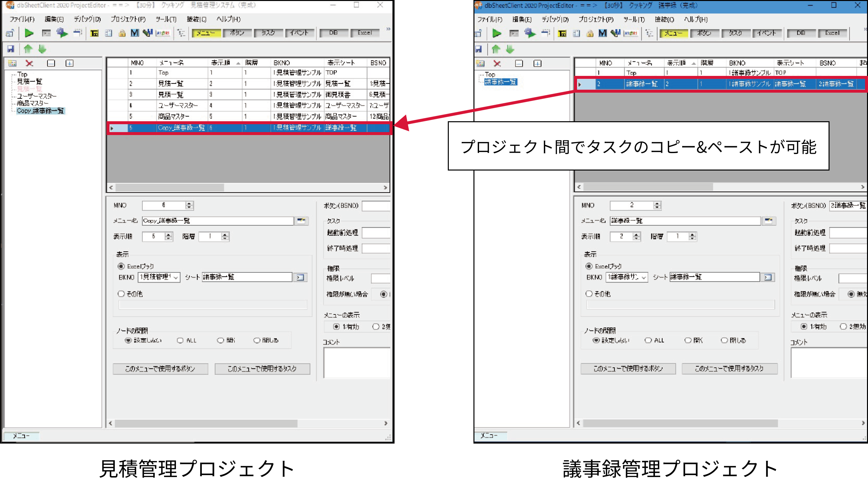Click yellow table icon in left window toolbar
This screenshot has width=868, height=482.
94,33
